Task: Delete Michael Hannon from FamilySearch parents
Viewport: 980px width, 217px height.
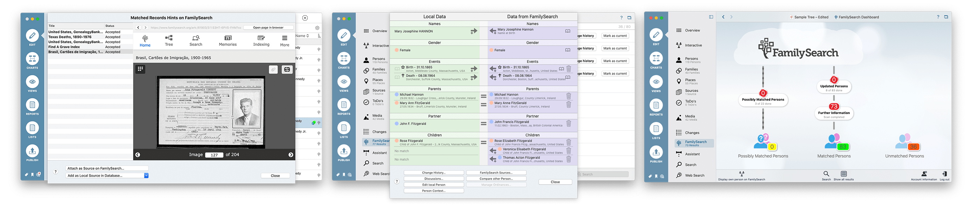Action: (569, 96)
